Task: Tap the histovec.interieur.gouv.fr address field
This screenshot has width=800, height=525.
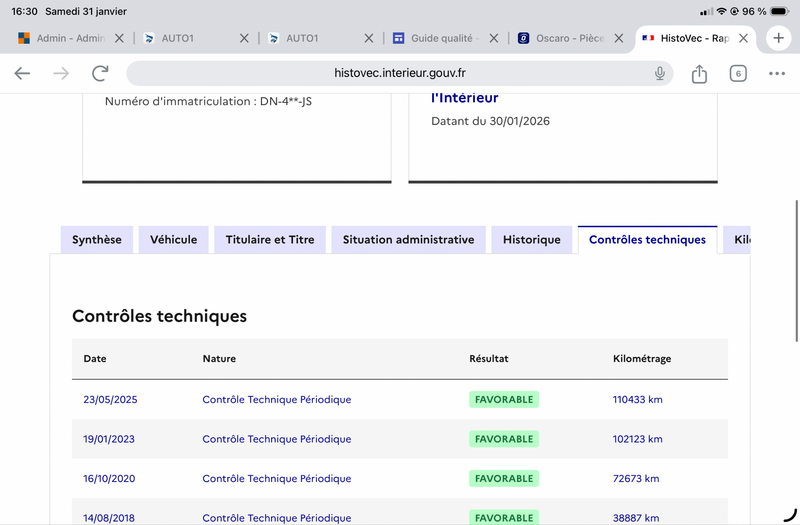Action: pos(400,73)
